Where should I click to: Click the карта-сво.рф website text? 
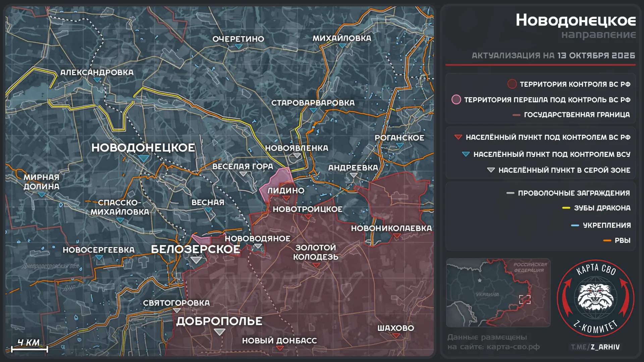[x=513, y=347]
